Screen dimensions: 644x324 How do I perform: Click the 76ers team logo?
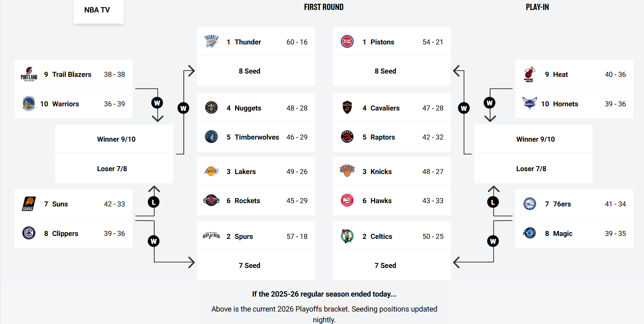[x=529, y=204]
